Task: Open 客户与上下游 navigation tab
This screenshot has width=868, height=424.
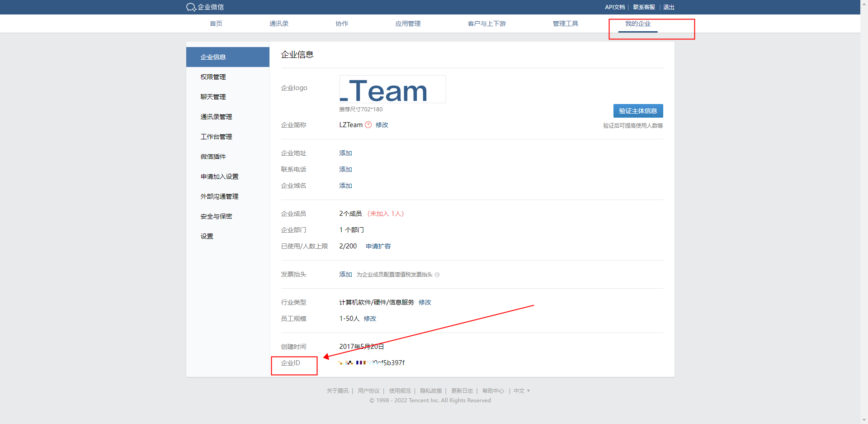Action: pos(486,24)
